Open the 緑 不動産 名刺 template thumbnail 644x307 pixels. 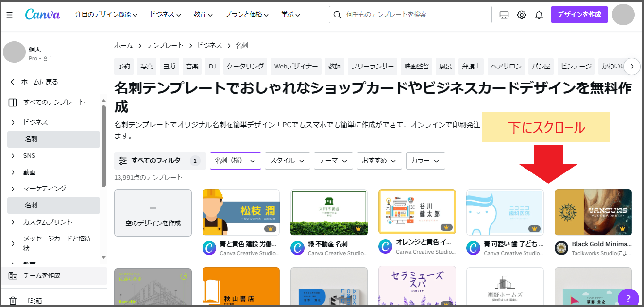[x=329, y=212]
